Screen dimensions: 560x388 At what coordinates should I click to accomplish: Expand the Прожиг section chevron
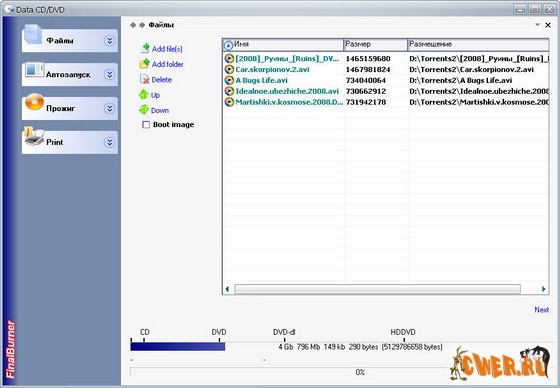coord(110,108)
